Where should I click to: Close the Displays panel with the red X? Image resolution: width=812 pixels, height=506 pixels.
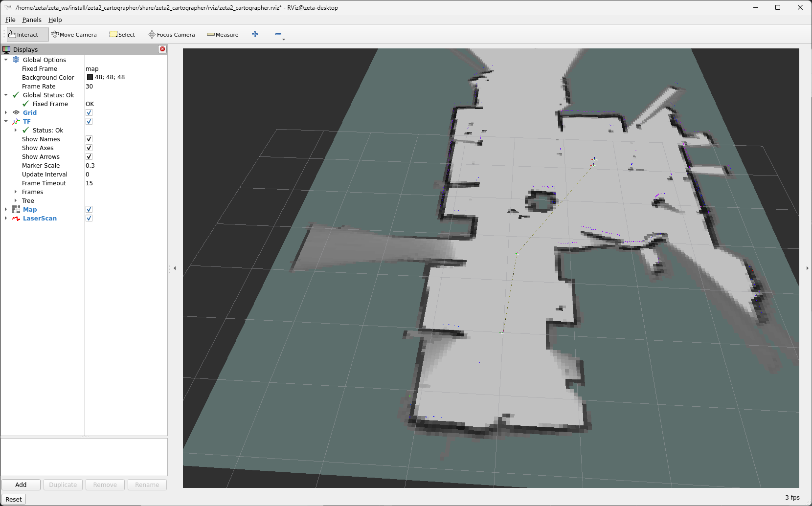pos(162,49)
